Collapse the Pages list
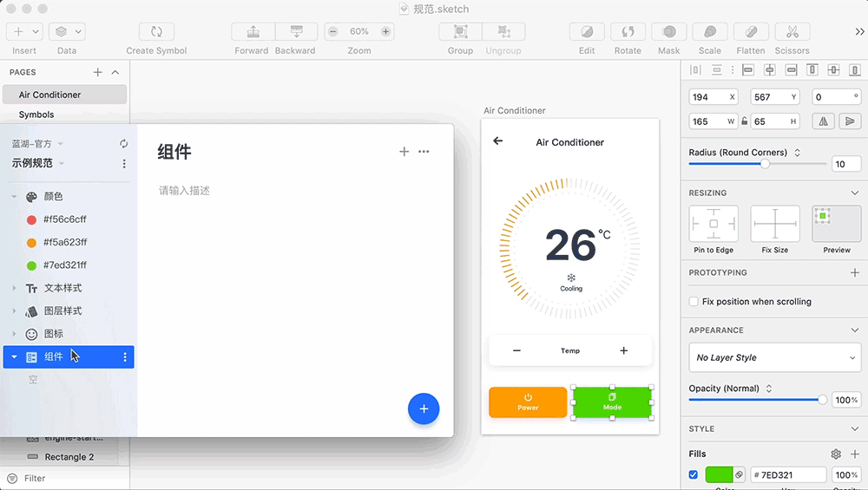This screenshot has height=490, width=868. click(x=115, y=73)
